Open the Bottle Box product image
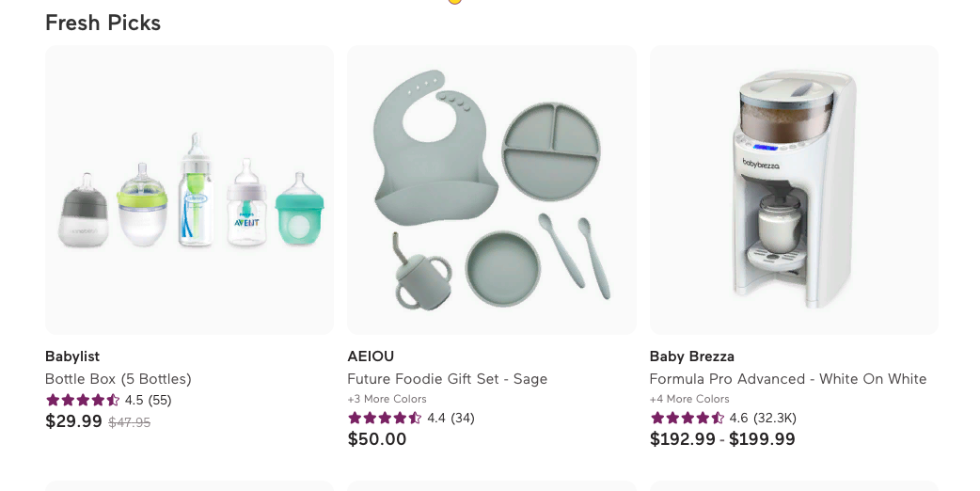The height and width of the screenshot is (491, 980). [x=189, y=190]
